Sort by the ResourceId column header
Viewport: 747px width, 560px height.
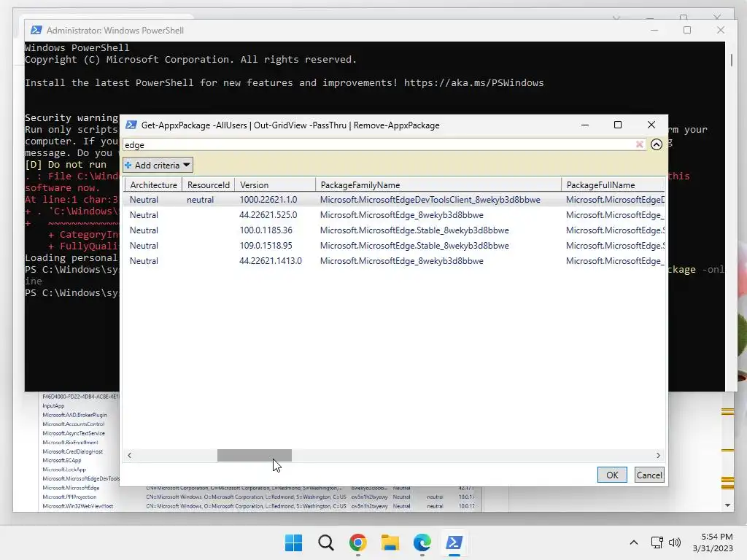coord(208,184)
